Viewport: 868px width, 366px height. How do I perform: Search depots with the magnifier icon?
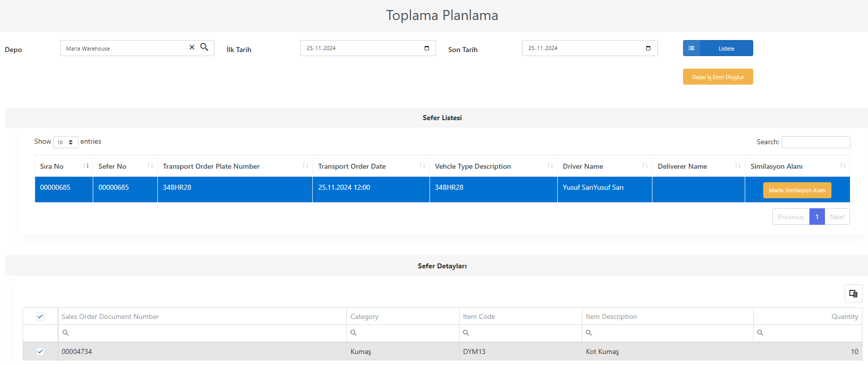[x=204, y=47]
